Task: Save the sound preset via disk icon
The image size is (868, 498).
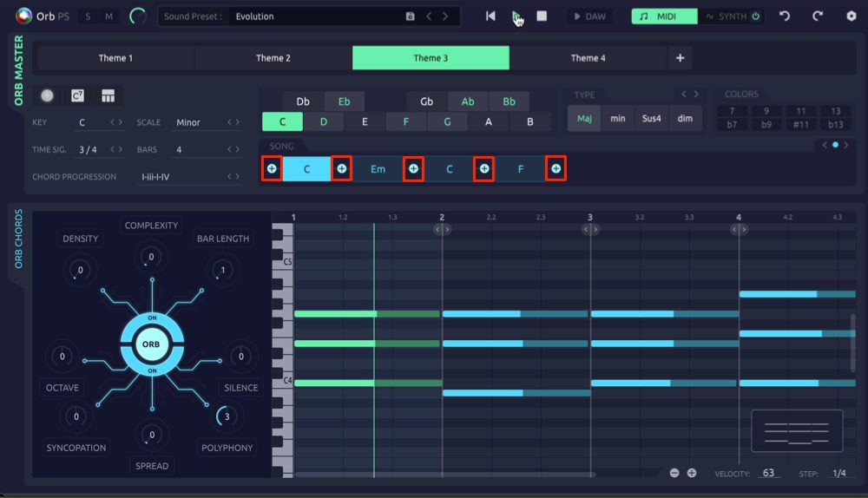Action: [x=411, y=16]
